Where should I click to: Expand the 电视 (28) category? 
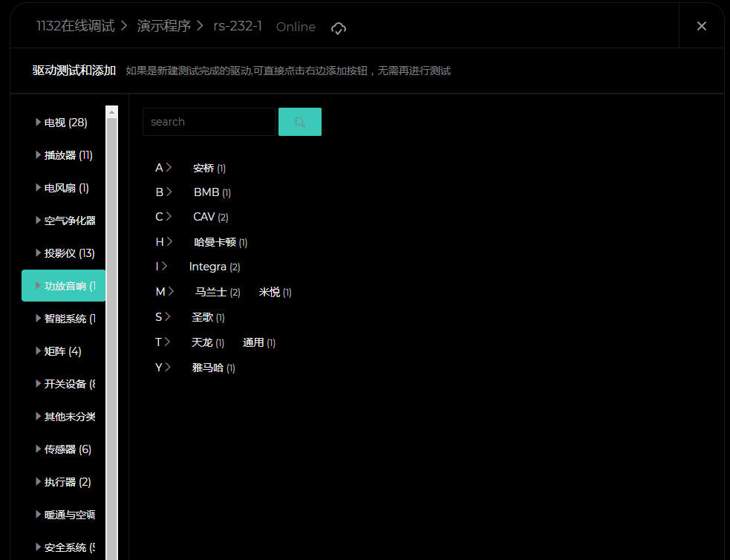63,123
